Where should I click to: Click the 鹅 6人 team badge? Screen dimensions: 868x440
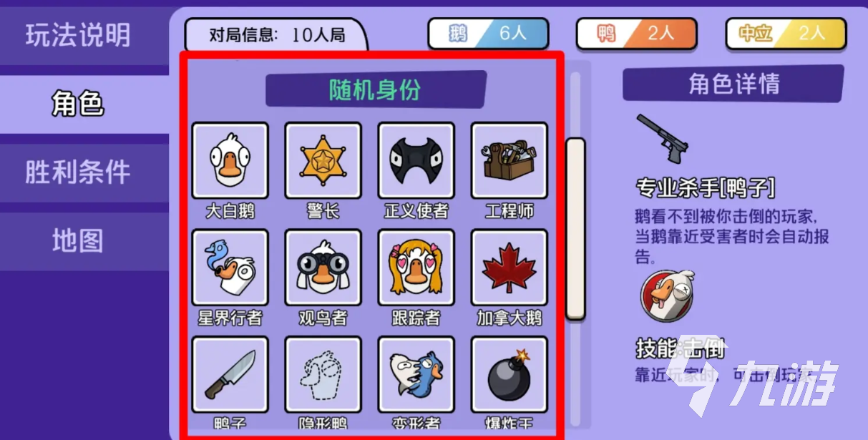point(488,34)
